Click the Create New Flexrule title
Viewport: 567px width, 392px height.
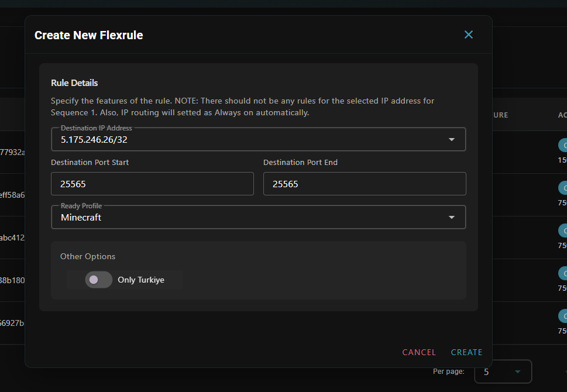click(x=88, y=35)
